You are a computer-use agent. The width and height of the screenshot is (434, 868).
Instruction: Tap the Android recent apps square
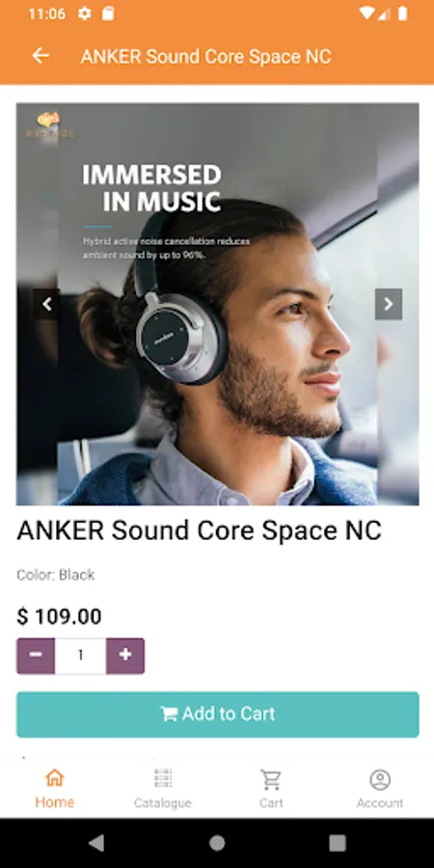pos(338,843)
